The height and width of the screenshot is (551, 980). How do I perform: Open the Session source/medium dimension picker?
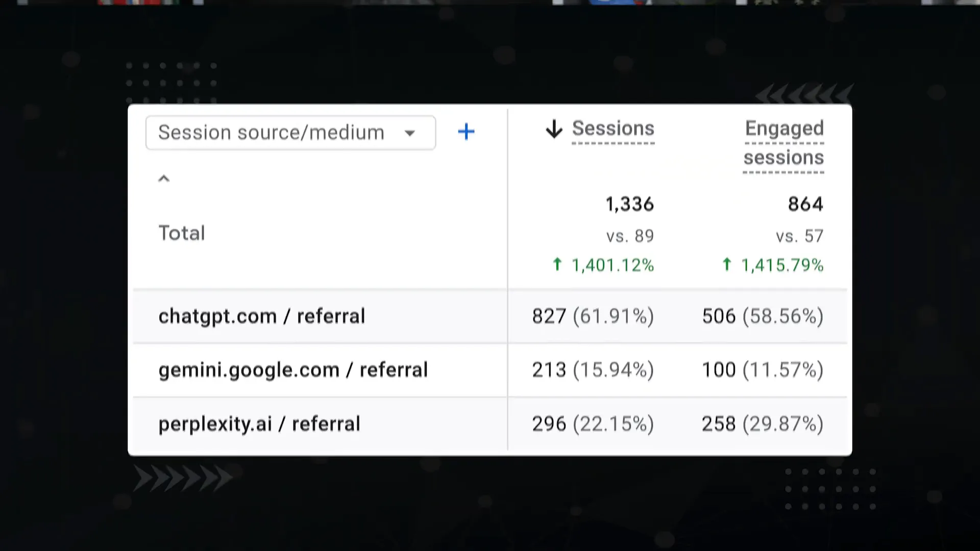click(x=290, y=133)
